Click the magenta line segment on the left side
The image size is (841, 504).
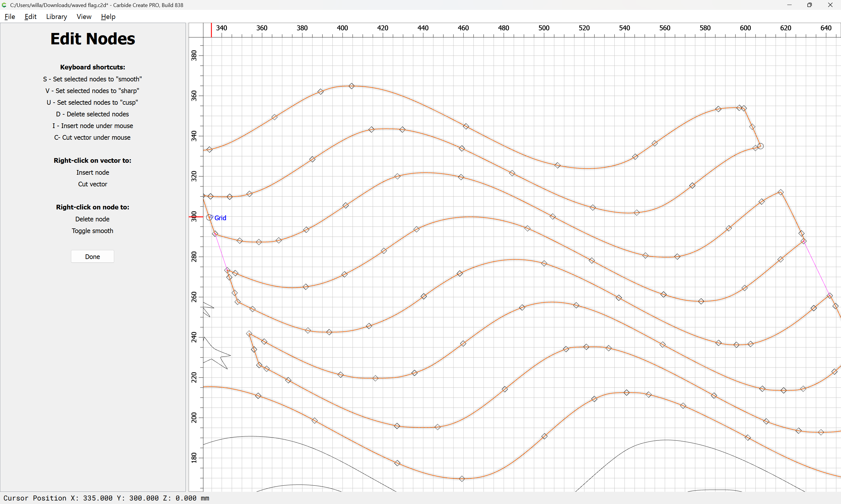click(x=221, y=252)
